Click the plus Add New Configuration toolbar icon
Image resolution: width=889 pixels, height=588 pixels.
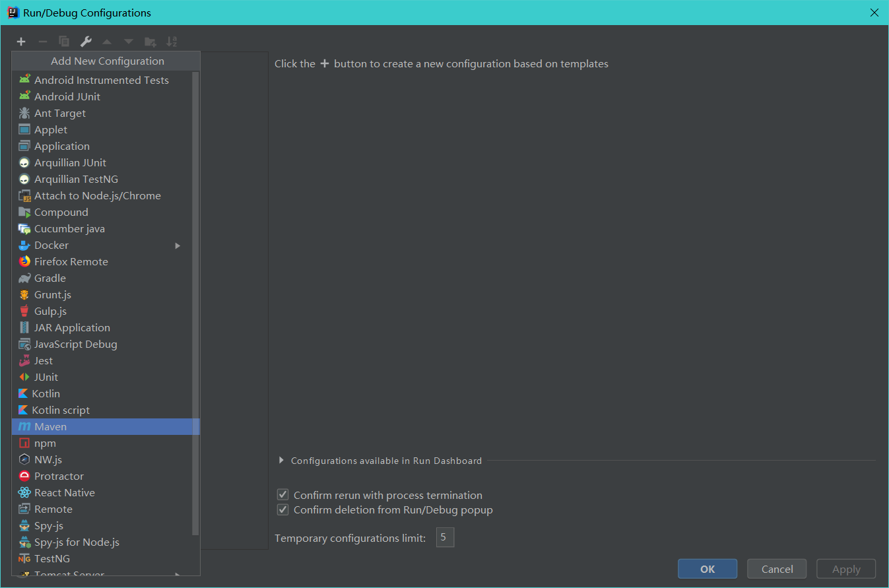(x=21, y=42)
